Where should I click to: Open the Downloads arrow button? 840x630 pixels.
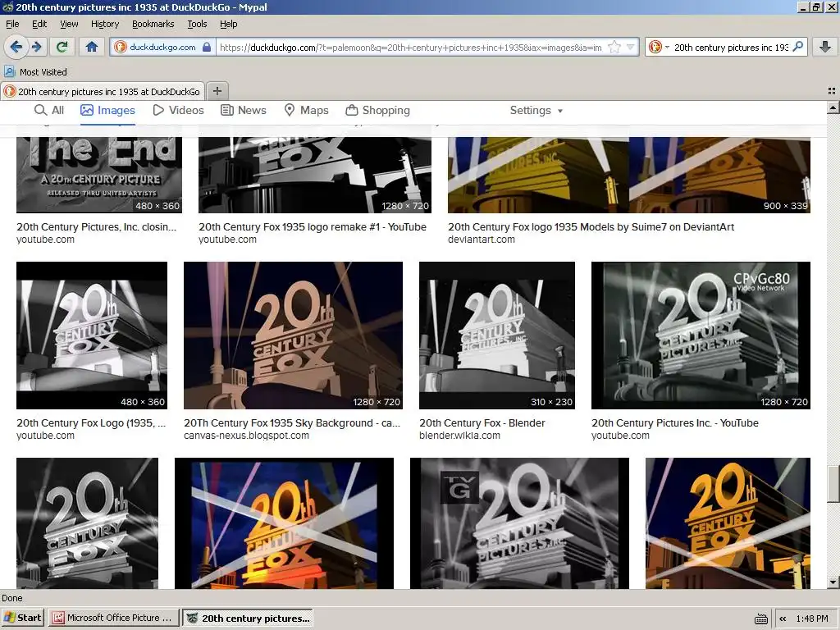point(825,47)
